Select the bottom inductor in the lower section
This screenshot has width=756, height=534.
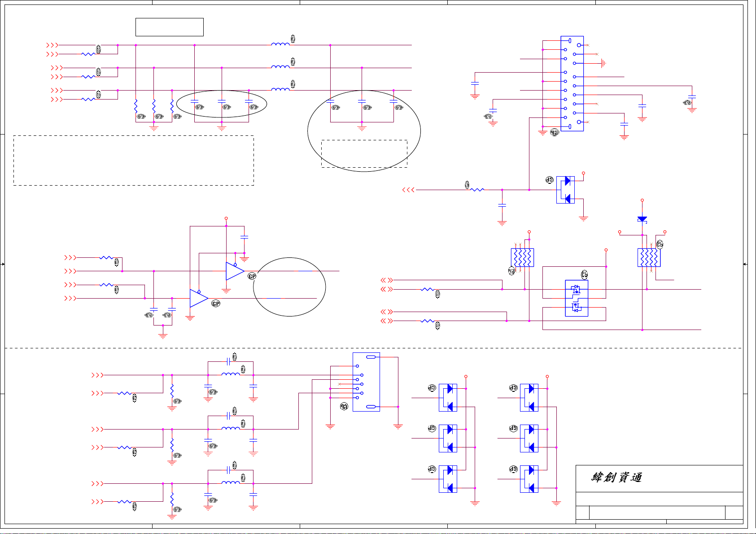231,482
